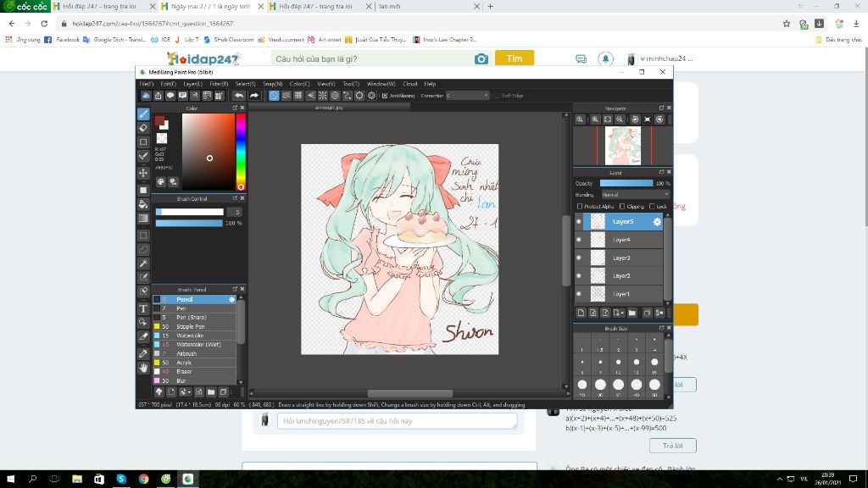Click the foreground color swatch
This screenshot has width=868, height=488.
coord(159,120)
